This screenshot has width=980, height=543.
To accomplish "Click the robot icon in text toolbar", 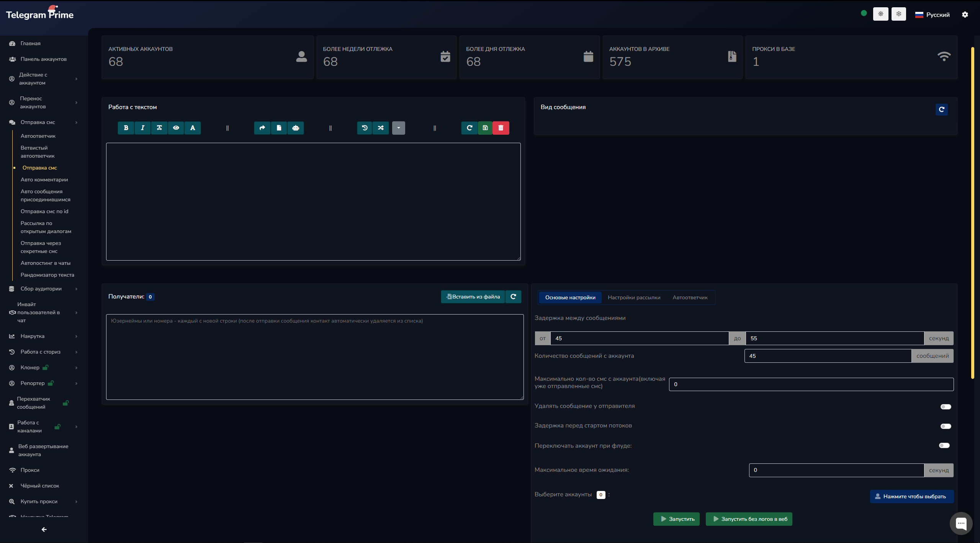I will coord(296,128).
